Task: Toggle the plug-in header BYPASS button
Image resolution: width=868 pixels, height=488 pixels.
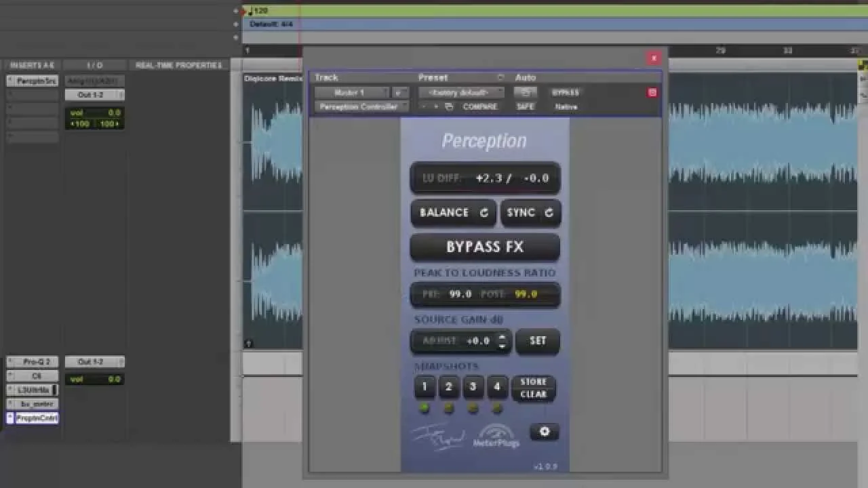Action: 566,92
